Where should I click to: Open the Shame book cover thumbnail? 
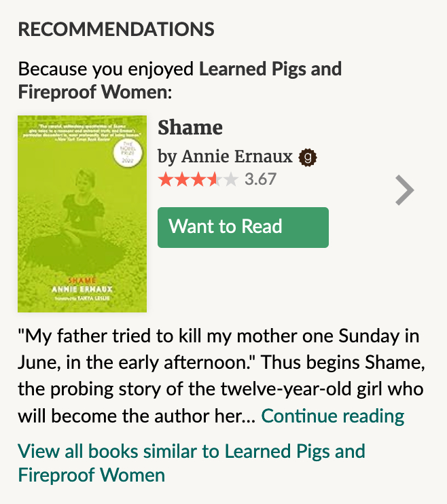(82, 213)
